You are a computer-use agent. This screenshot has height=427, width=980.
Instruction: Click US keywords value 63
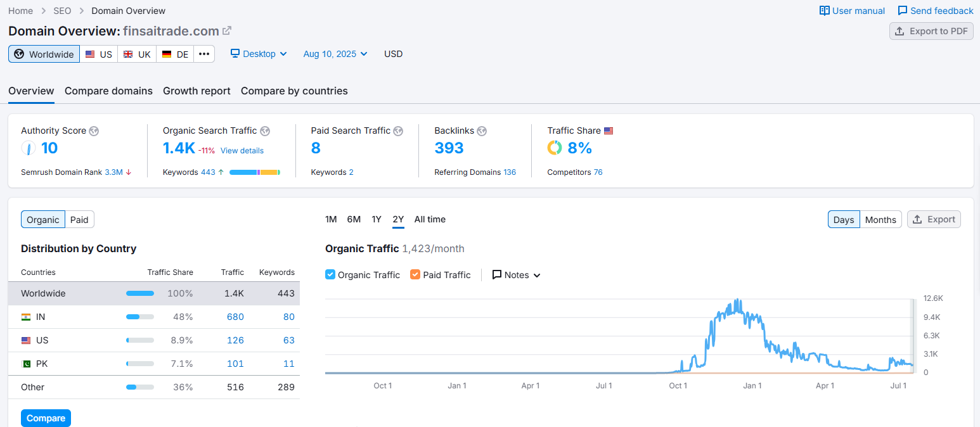pos(289,340)
